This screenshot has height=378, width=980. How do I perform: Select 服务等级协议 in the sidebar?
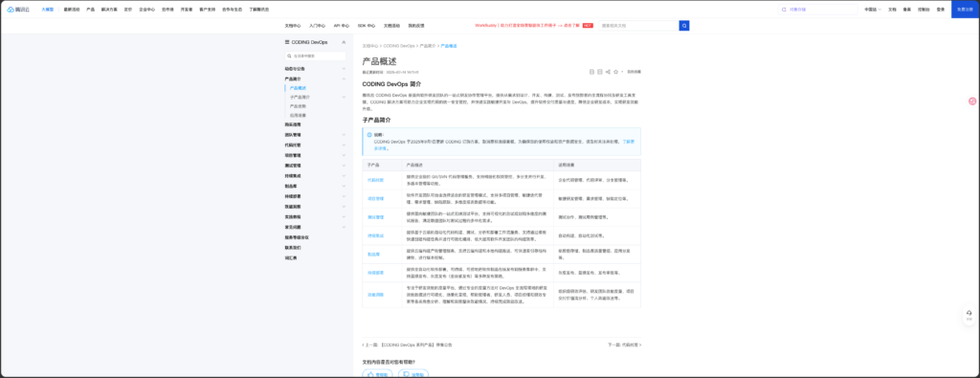(x=297, y=236)
